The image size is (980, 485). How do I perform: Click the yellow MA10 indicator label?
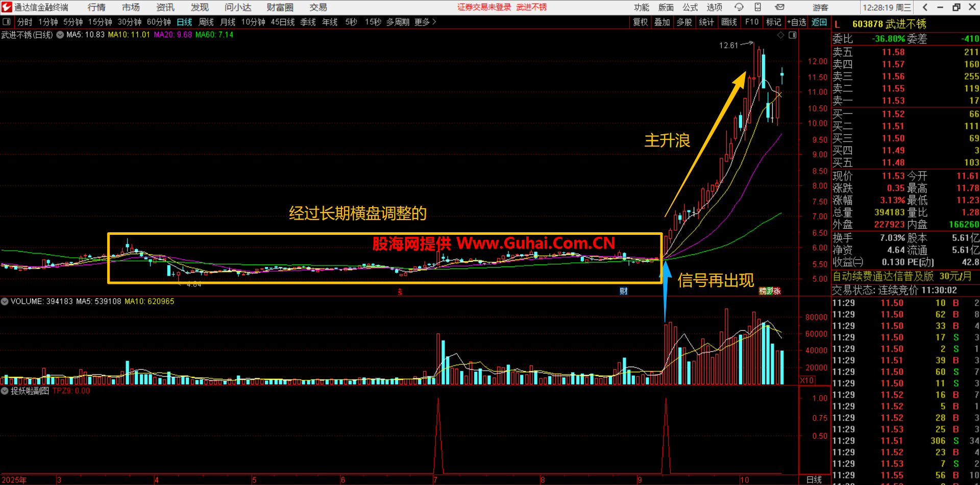pyautogui.click(x=129, y=35)
